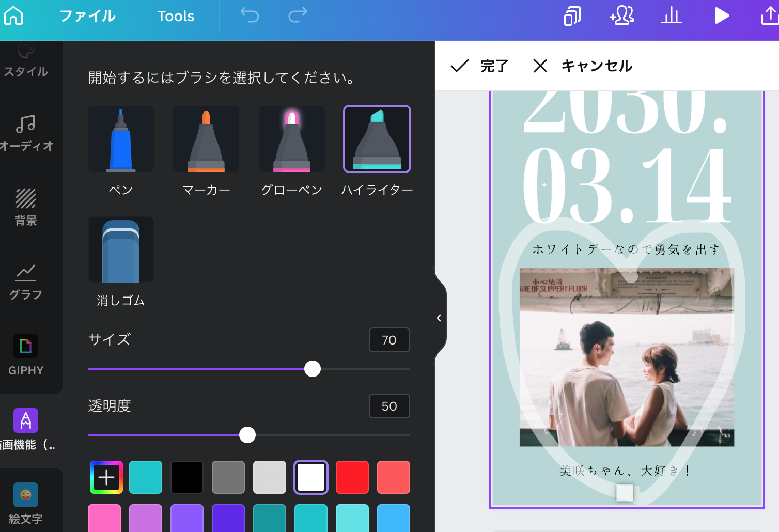Viewport: 779px width, 532px height.
Task: Choose the dark gray color swatch
Action: click(228, 477)
